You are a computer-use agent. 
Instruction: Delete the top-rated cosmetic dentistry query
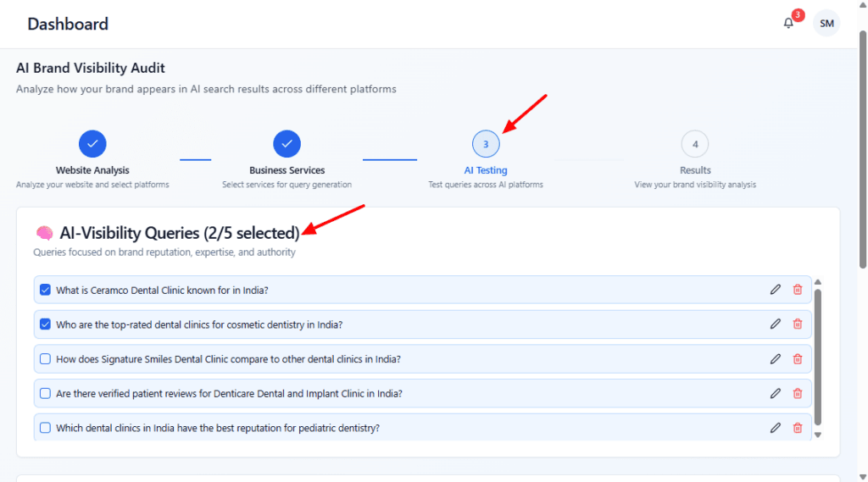(797, 324)
